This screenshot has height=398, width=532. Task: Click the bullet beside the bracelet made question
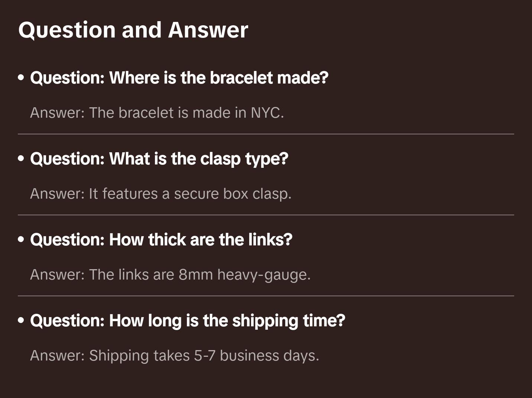[x=21, y=78]
